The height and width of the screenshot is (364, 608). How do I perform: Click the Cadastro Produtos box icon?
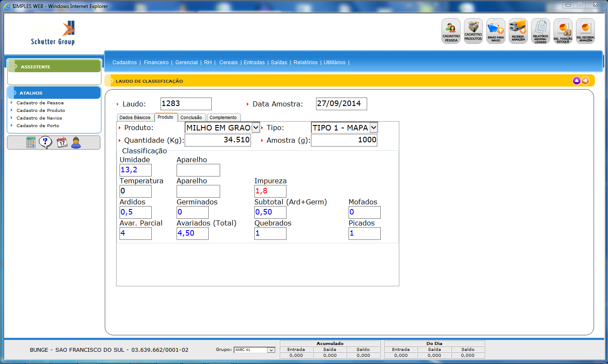[x=473, y=31]
